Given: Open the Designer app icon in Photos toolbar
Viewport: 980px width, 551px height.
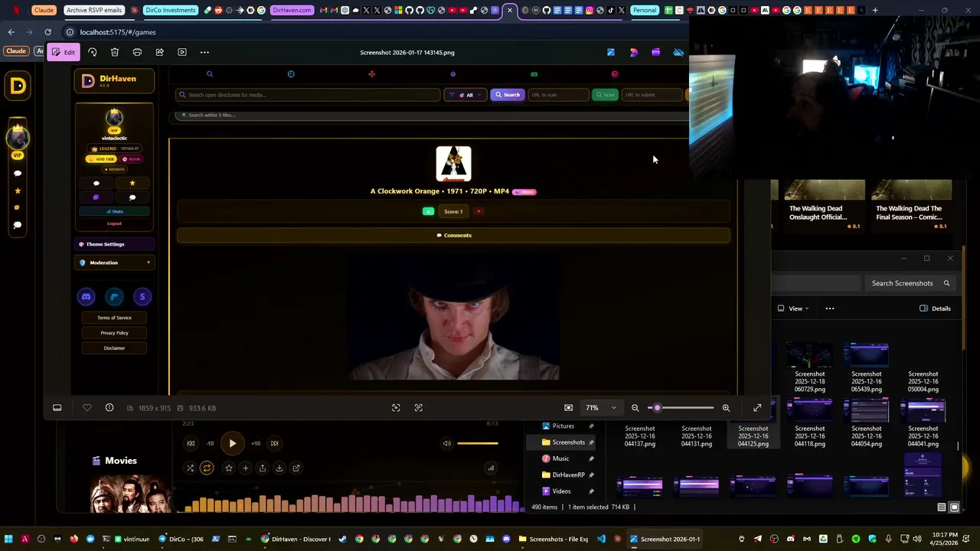Looking at the screenshot, I should (633, 52).
